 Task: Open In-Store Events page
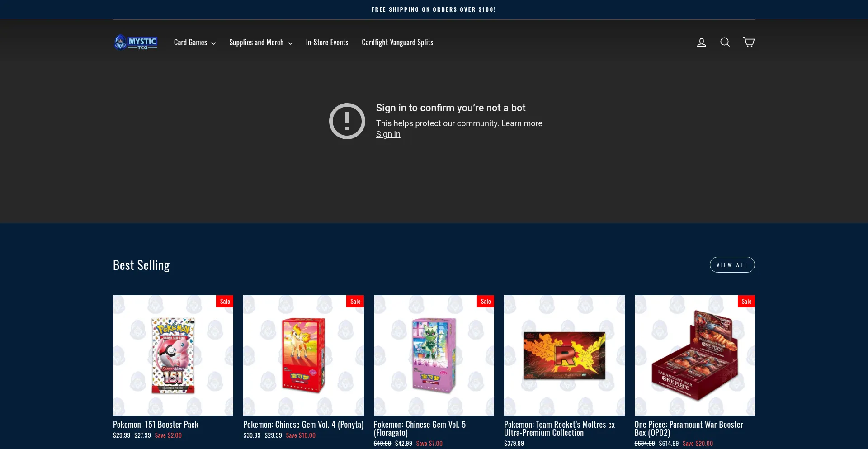tap(327, 42)
